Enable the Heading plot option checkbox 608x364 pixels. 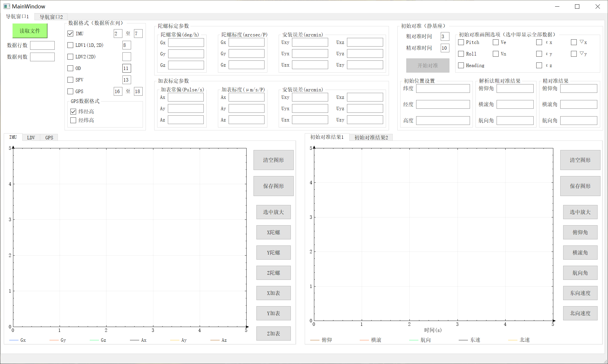click(461, 65)
